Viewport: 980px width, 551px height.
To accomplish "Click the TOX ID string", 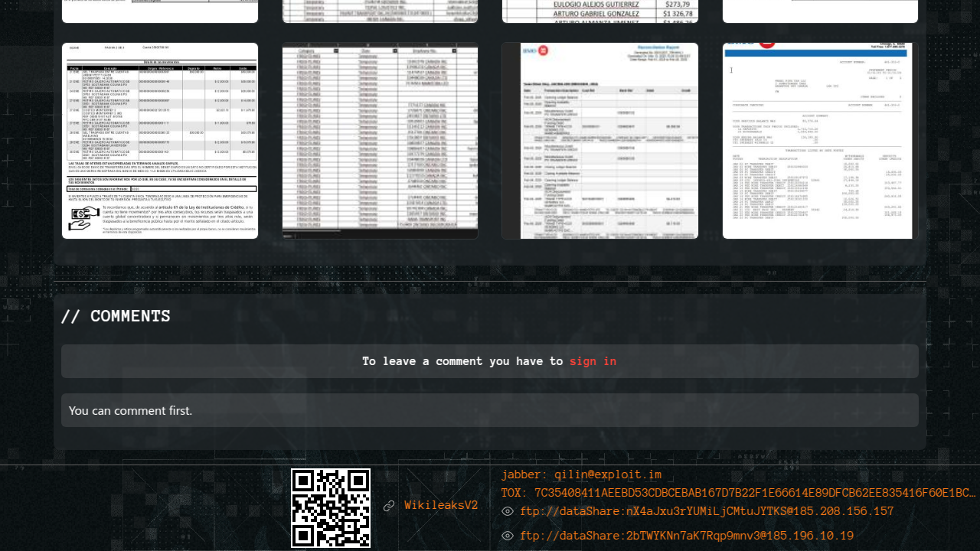I will click(x=739, y=493).
